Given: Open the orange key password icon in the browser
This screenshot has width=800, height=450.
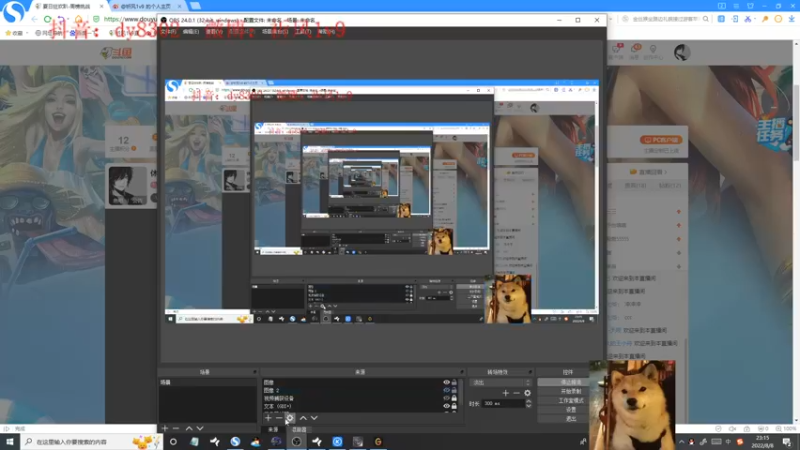Looking at the screenshot, I should 765,19.
